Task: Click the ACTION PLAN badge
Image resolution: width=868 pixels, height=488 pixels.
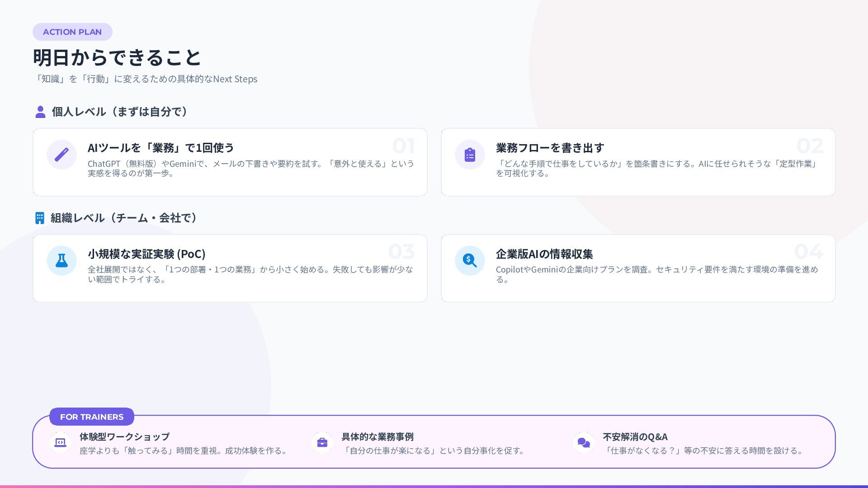Action: click(x=72, y=32)
